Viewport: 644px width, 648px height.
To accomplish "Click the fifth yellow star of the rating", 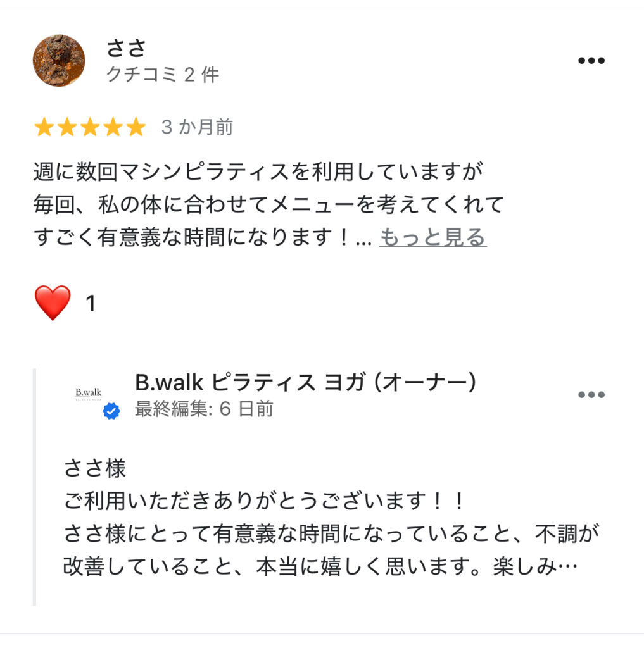I will coord(136,128).
